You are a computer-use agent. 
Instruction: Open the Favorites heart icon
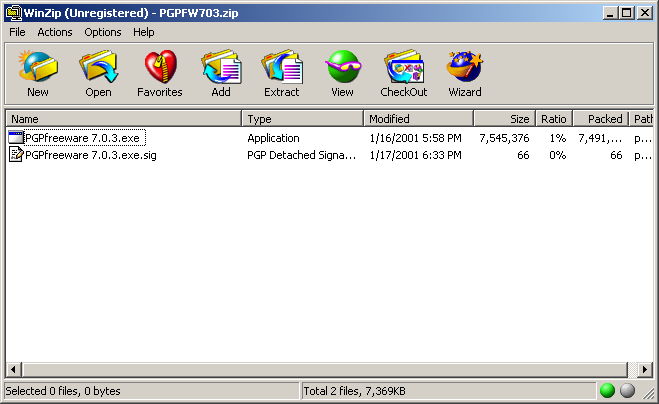pos(160,66)
